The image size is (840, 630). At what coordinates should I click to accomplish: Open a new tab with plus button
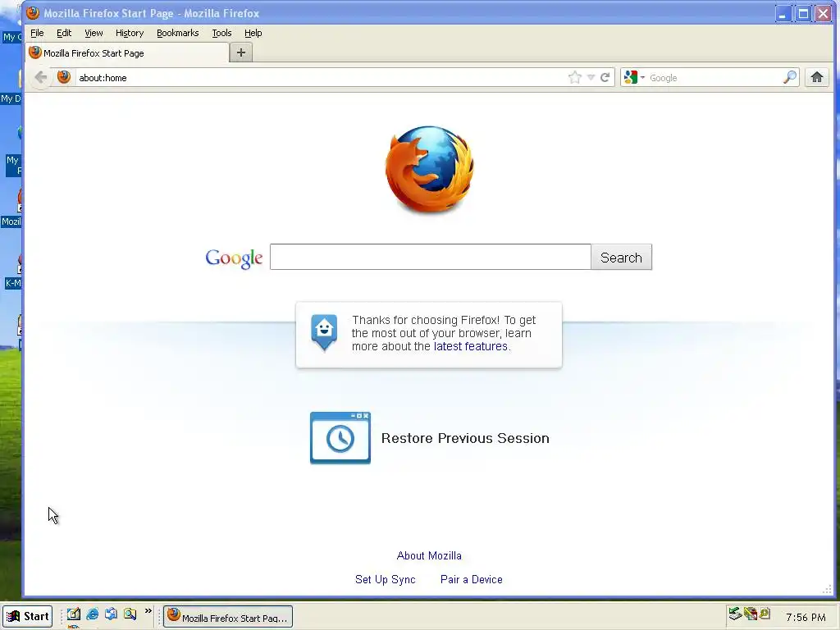click(x=241, y=52)
